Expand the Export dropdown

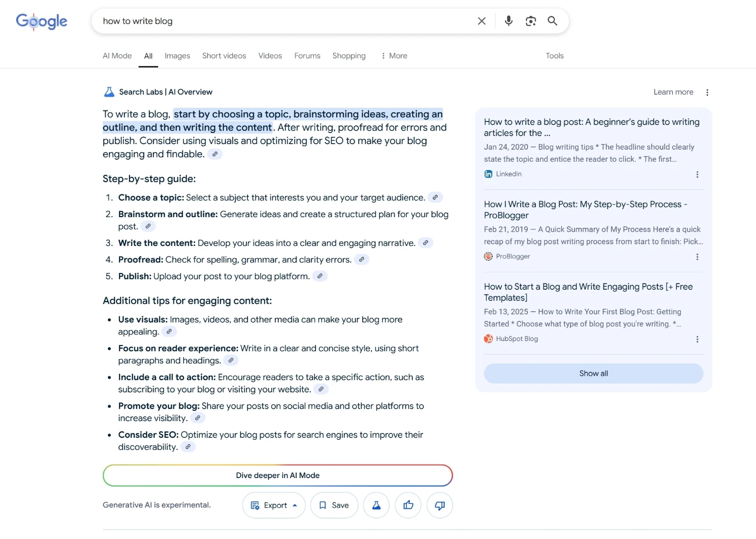tap(274, 505)
